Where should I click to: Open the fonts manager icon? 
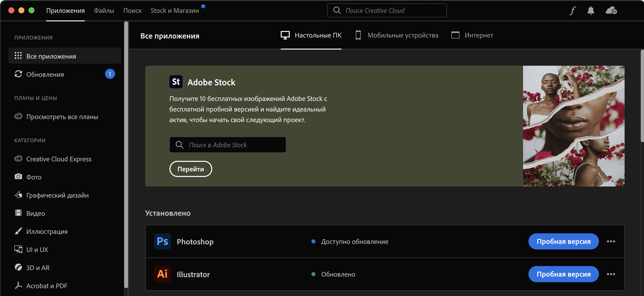pyautogui.click(x=573, y=11)
